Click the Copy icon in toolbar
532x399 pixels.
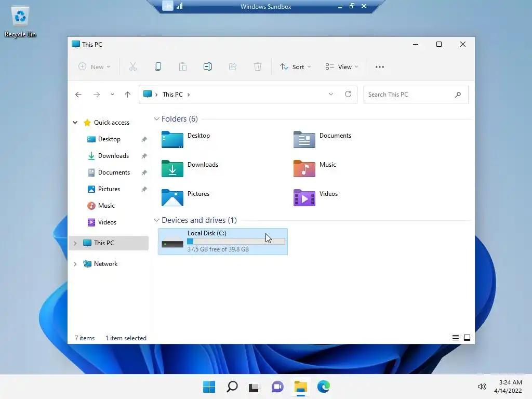click(x=158, y=67)
